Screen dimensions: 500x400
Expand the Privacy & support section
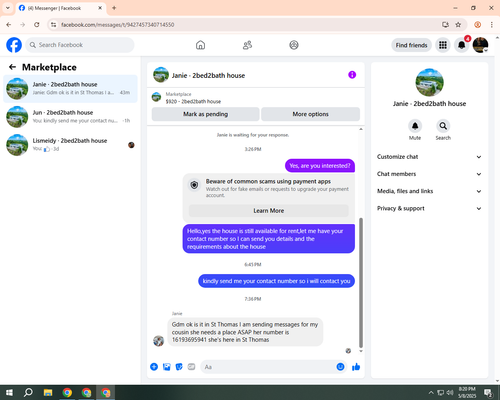(x=429, y=208)
